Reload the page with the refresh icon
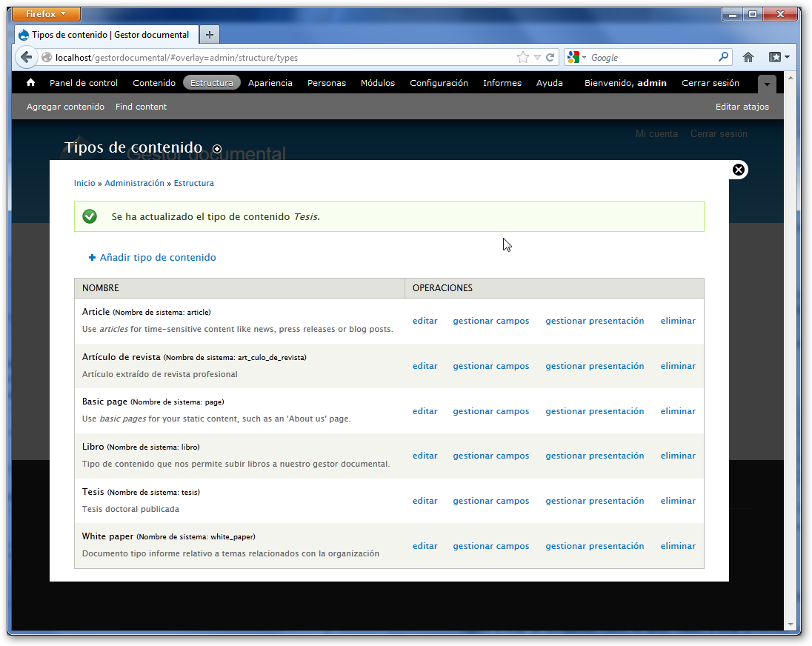 pos(550,57)
